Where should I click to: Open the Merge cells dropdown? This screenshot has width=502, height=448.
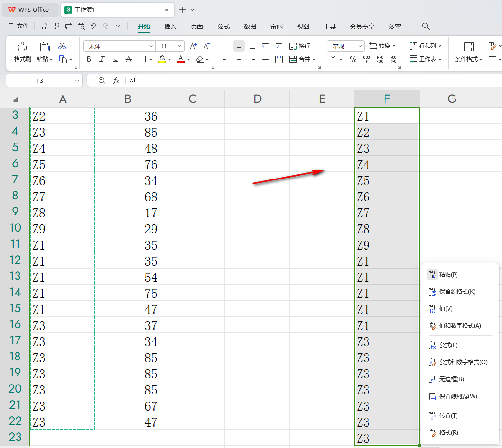coord(314,59)
